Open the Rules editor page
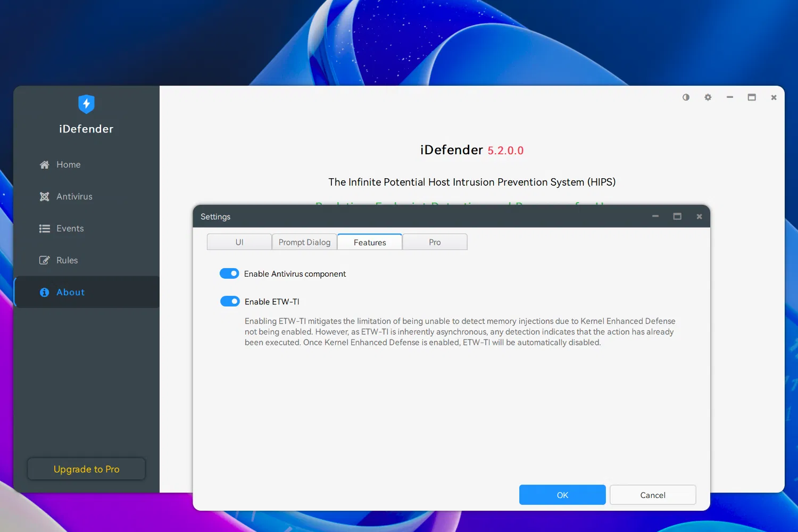798x532 pixels. [x=86, y=260]
